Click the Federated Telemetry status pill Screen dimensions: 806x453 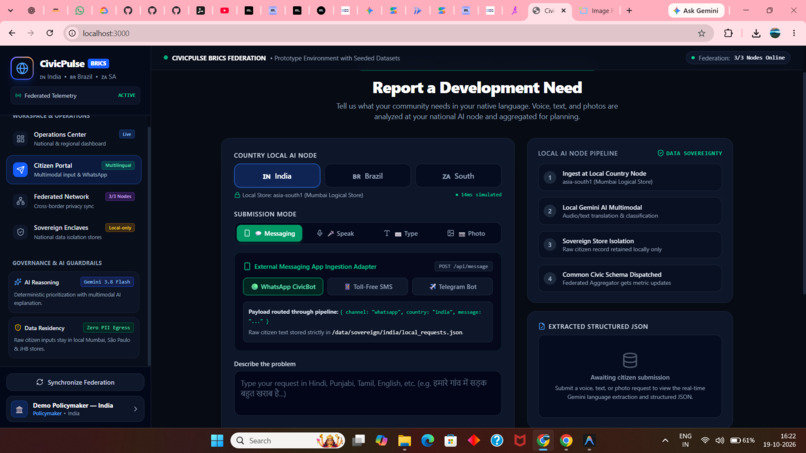tap(75, 96)
